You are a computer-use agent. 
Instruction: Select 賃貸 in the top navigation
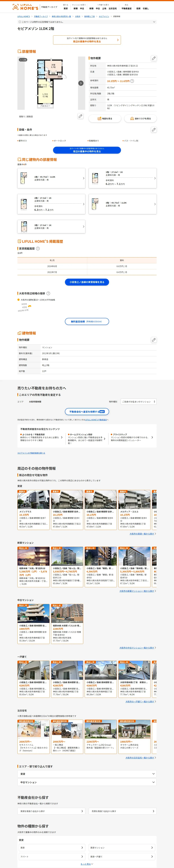66,8
